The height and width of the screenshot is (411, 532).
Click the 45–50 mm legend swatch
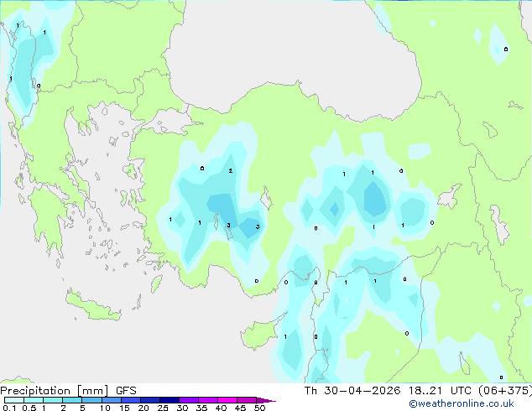(x=247, y=400)
